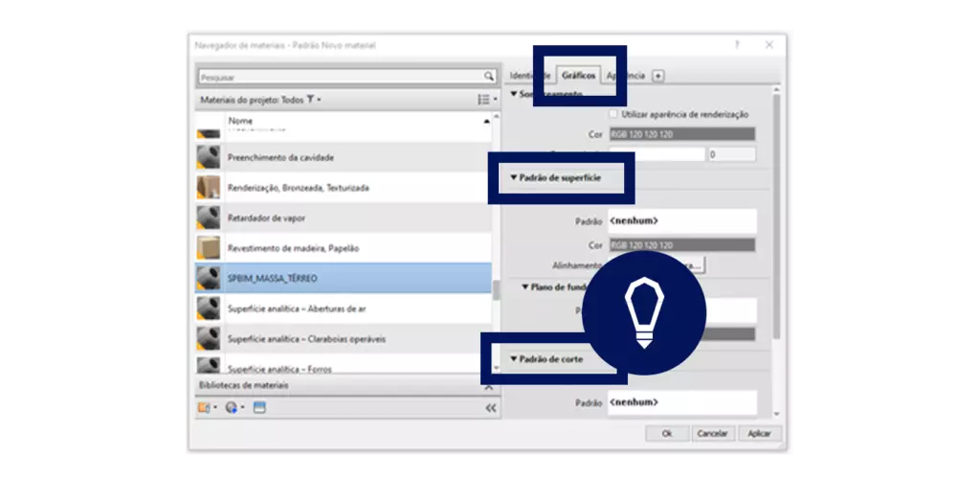Click the Retardador de vapor thumbnail
The width and height of the screenshot is (980, 479).
pos(209,217)
